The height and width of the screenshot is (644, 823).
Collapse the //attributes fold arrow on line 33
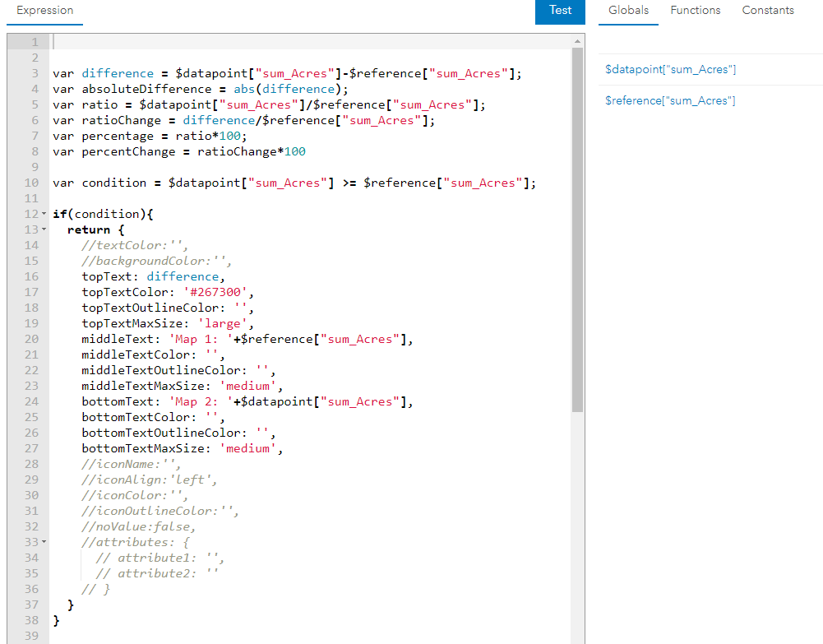click(x=44, y=542)
